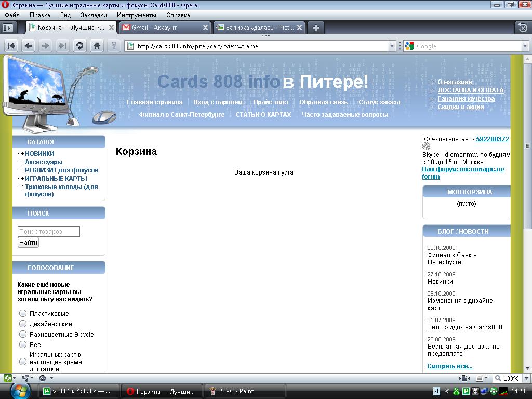Click the ICQ flower status icon

[426, 146]
